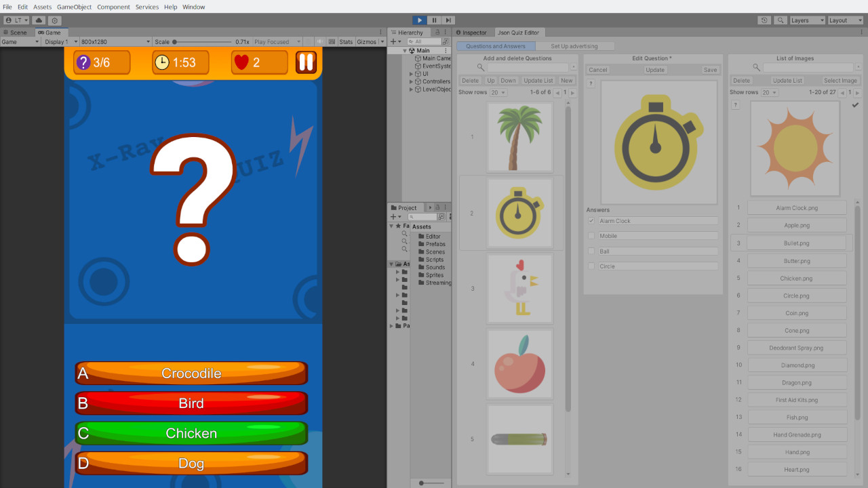Click the Pause button in the toolbar
868x488 pixels.
[x=434, y=20]
